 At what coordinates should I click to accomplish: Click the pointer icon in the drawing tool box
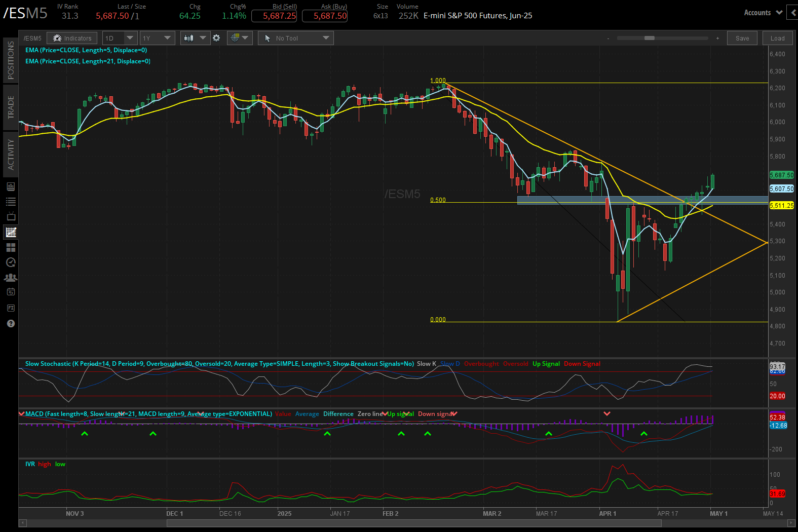point(267,38)
